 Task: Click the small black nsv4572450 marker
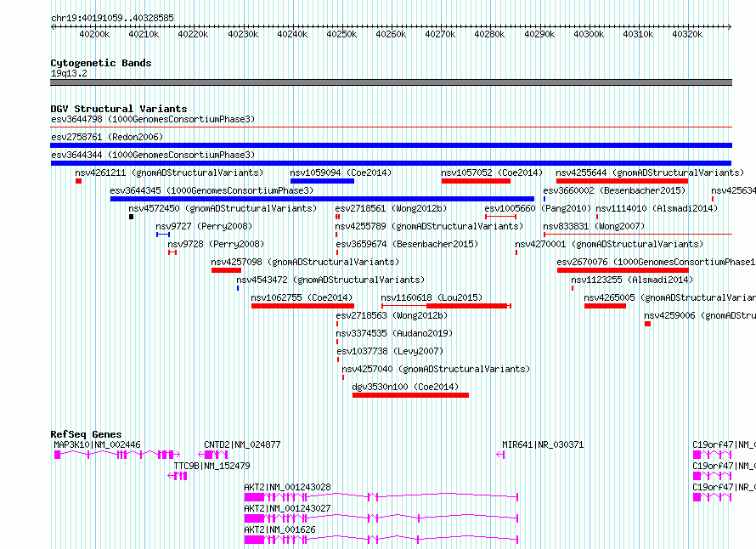(131, 217)
